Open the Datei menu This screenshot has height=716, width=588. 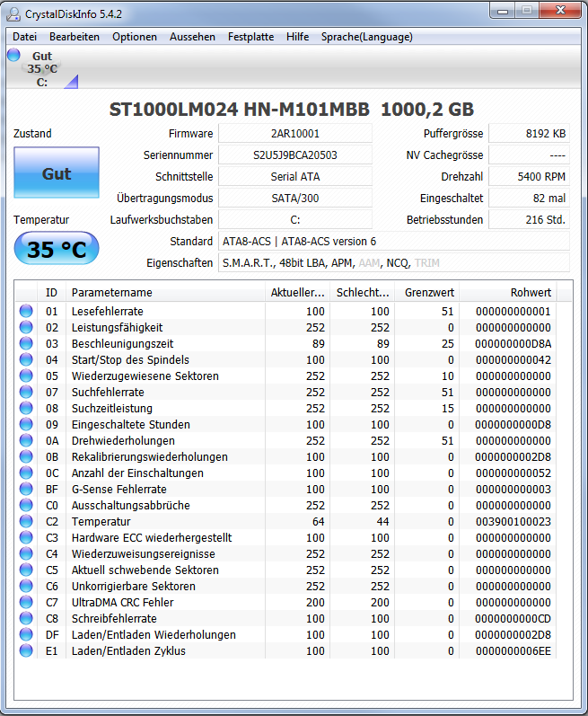pos(24,37)
